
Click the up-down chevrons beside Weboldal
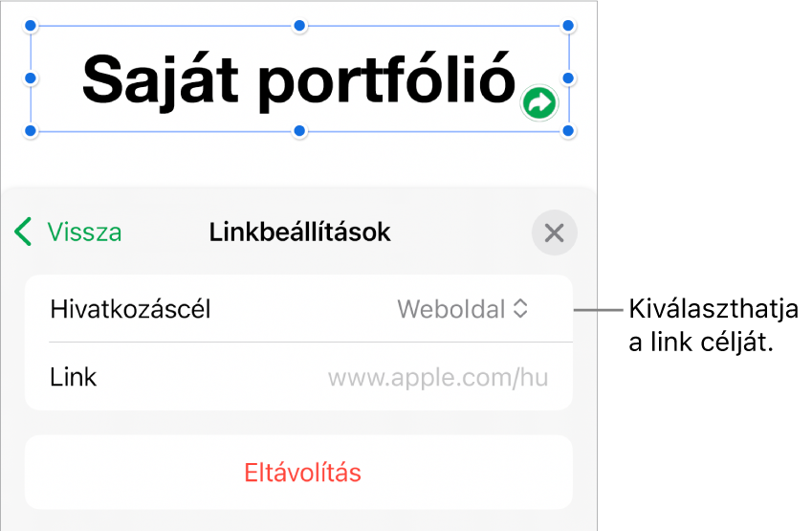(x=520, y=309)
